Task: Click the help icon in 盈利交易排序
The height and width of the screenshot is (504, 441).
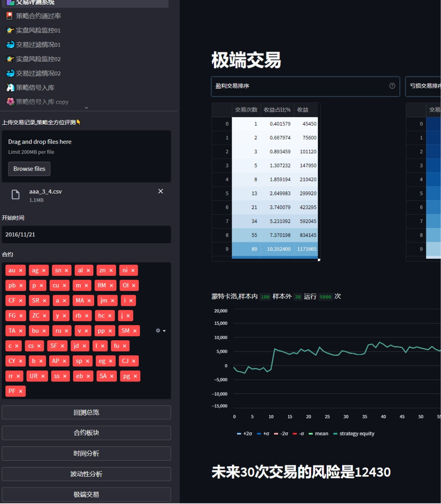Action: (x=392, y=86)
